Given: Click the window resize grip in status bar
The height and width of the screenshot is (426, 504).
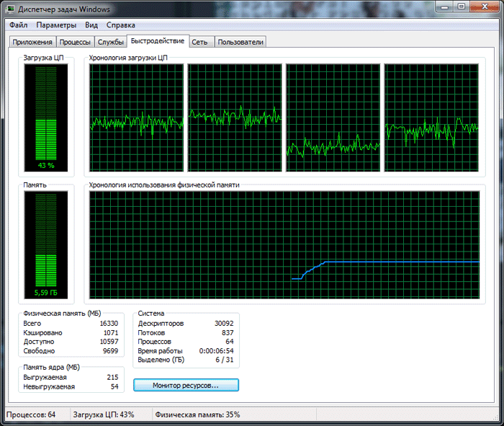Looking at the screenshot, I should click(495, 417).
